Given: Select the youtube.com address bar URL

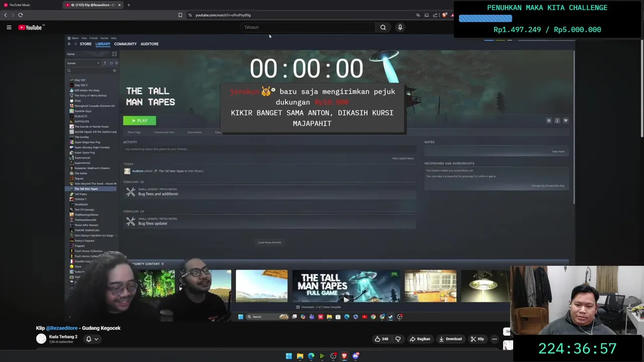Looking at the screenshot, I should click(223, 15).
